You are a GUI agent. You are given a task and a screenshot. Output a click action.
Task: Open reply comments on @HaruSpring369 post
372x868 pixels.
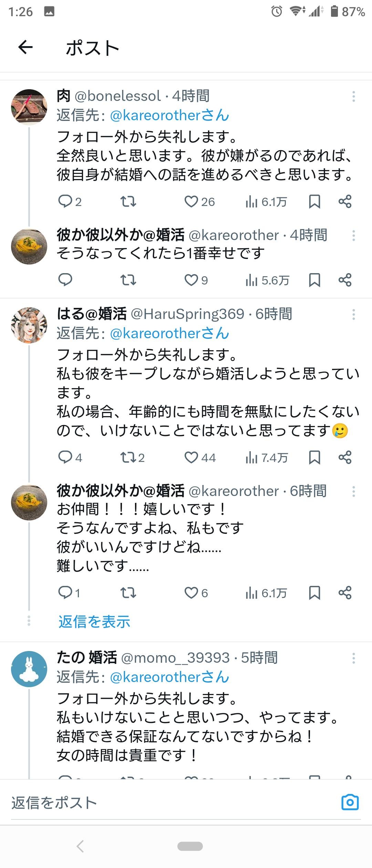click(70, 457)
